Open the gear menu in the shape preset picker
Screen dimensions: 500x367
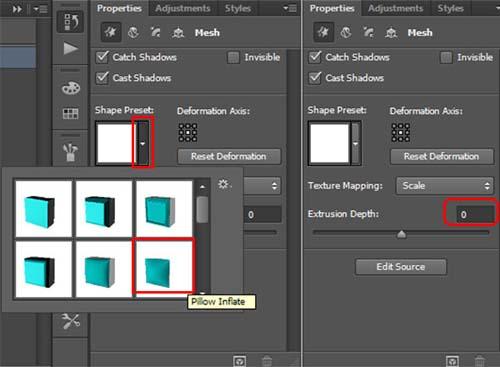click(224, 184)
